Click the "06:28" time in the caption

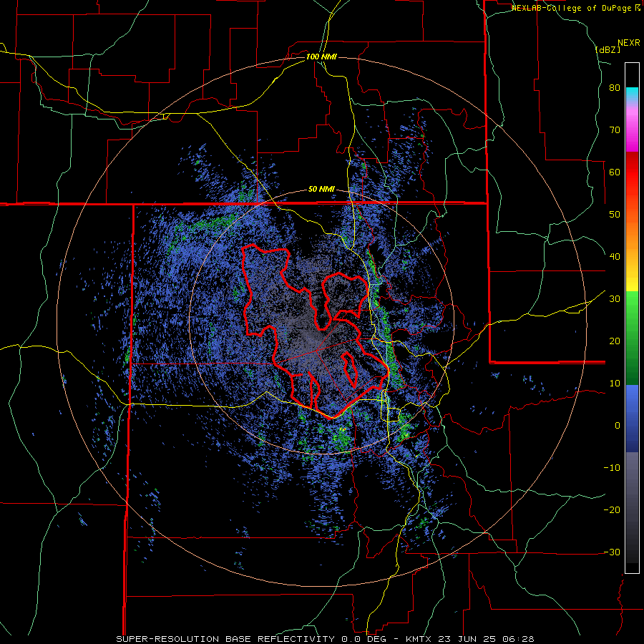519,639
